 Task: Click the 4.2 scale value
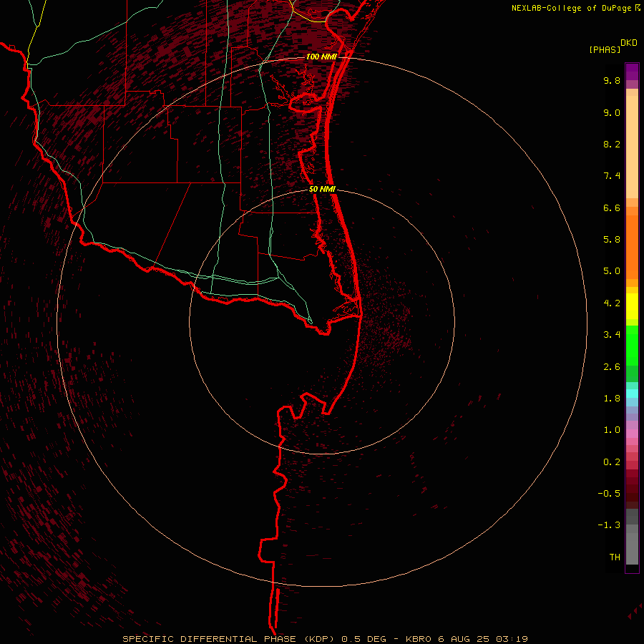coord(612,303)
